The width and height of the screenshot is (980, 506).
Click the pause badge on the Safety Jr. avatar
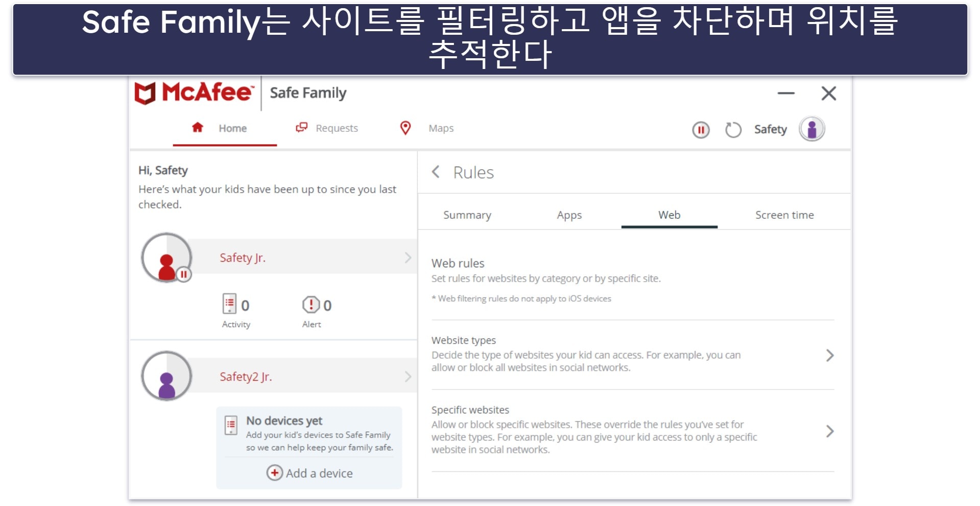coord(184,274)
